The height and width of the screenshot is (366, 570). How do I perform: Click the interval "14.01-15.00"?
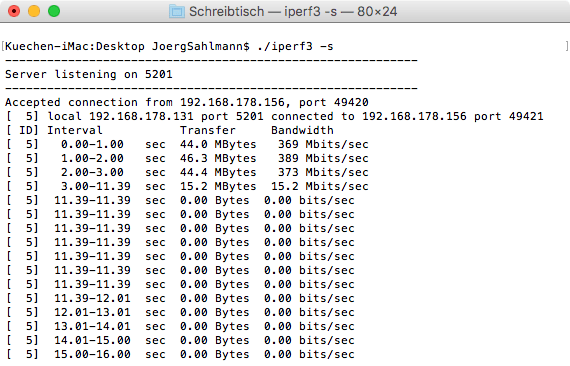point(92,340)
